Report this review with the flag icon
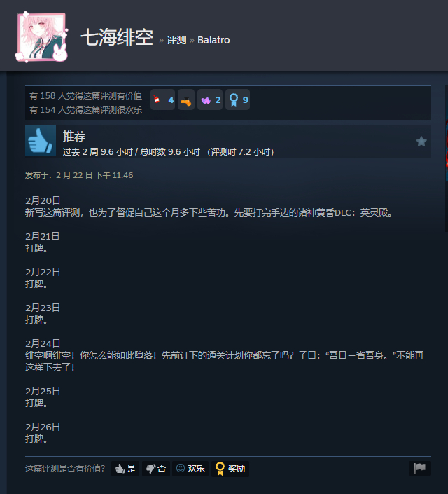This screenshot has width=448, height=494. [420, 468]
